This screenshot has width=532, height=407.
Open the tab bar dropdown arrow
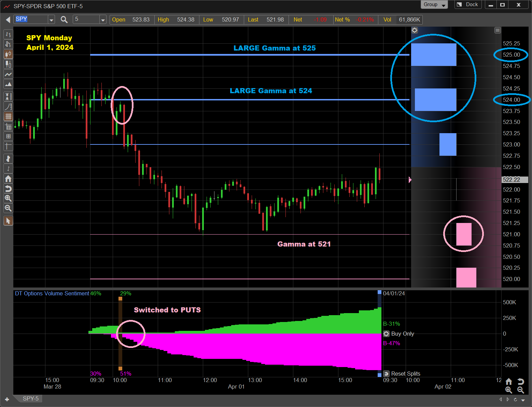(x=523, y=400)
